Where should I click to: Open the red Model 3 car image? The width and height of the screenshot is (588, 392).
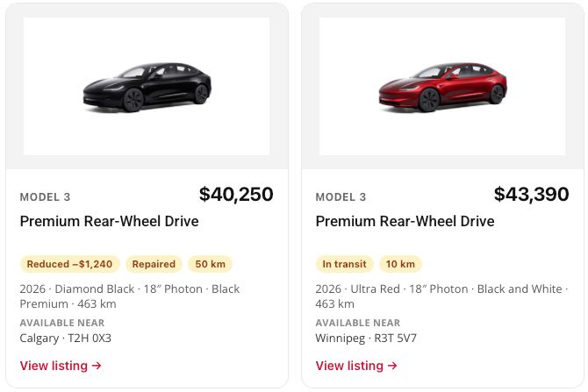click(x=442, y=86)
